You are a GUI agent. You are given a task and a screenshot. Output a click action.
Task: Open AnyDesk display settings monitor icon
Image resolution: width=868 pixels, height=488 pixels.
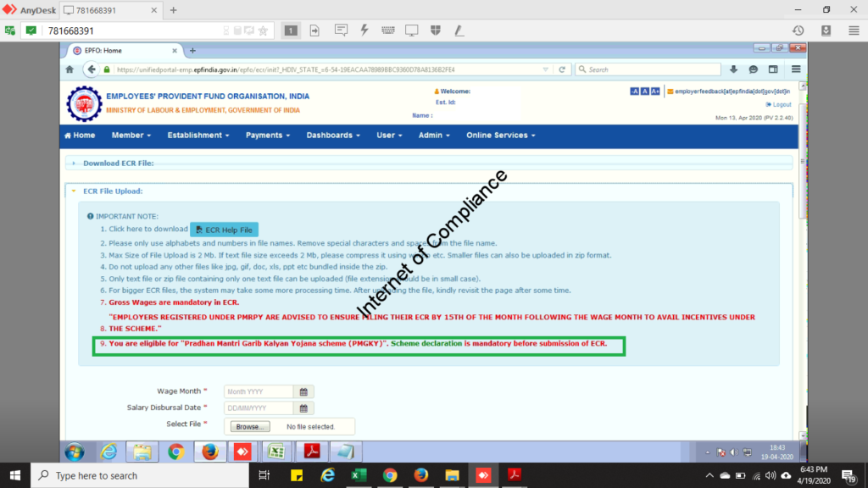411,30
